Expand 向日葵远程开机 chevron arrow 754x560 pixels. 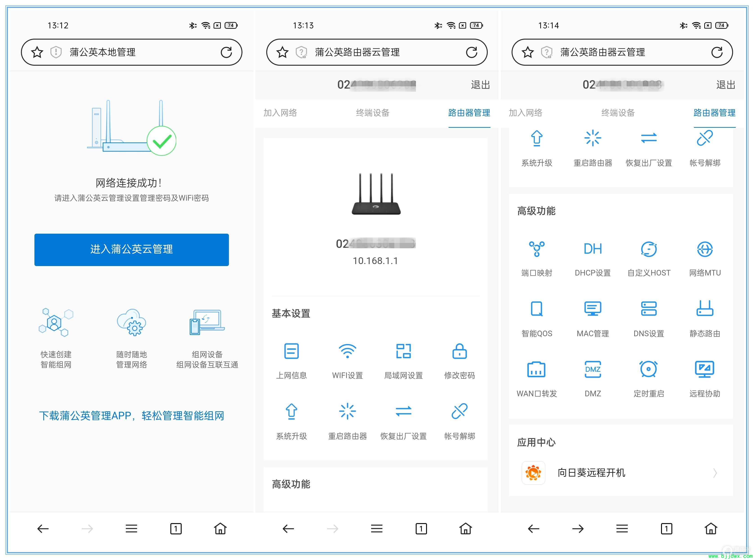(715, 473)
